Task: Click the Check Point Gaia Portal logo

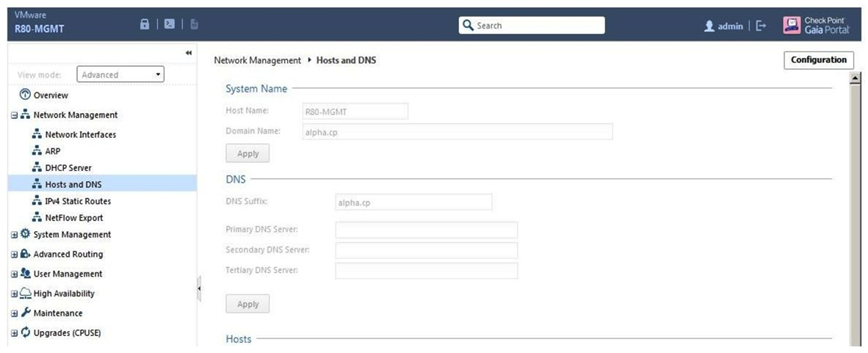Action: click(817, 25)
